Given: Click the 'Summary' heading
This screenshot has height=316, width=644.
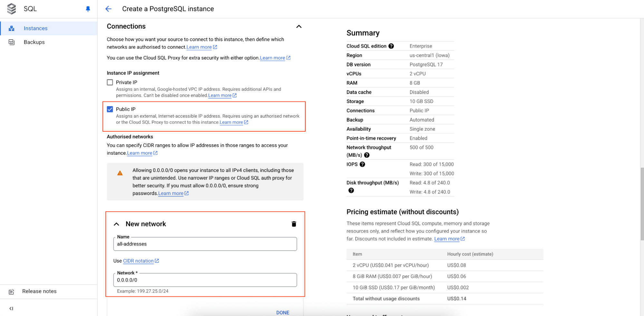Looking at the screenshot, I should 363,33.
